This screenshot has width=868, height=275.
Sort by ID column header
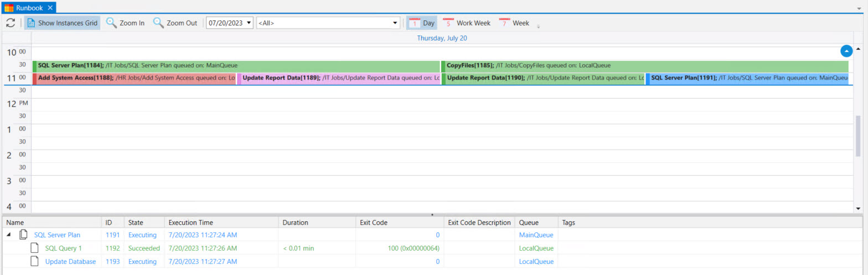pyautogui.click(x=113, y=222)
